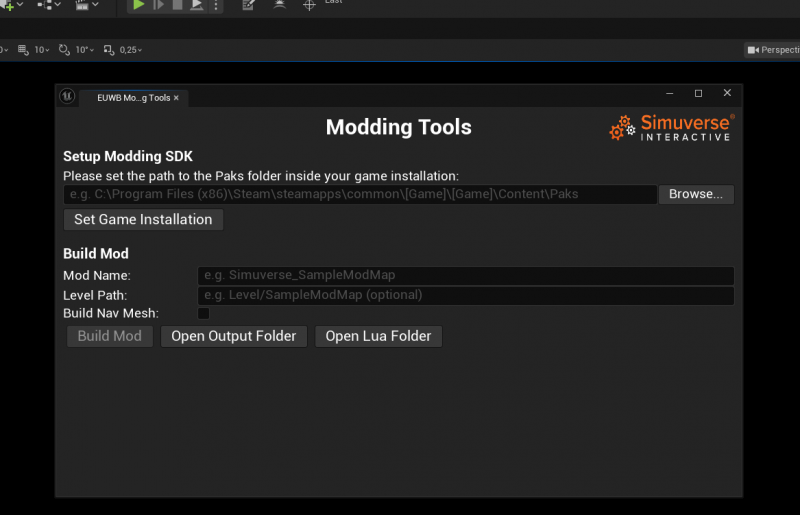Click the Open Lua Folder button
Screen dimensions: 800x515
[378, 336]
